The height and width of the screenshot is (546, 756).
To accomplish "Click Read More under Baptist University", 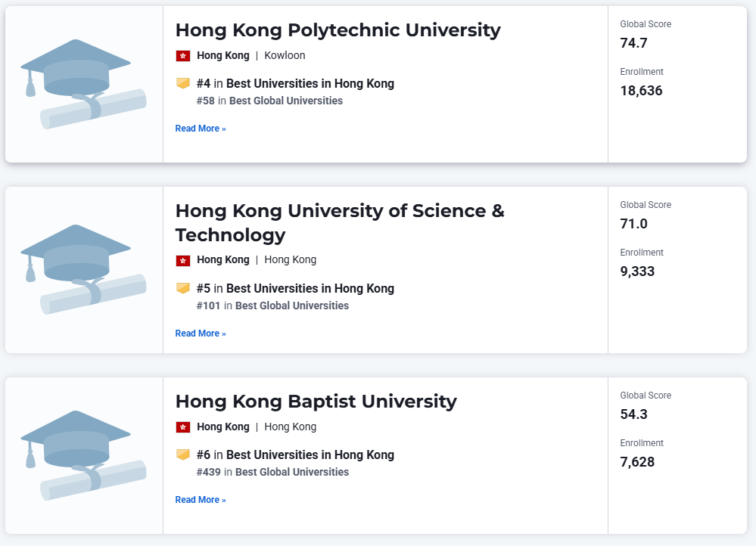I will pos(201,500).
